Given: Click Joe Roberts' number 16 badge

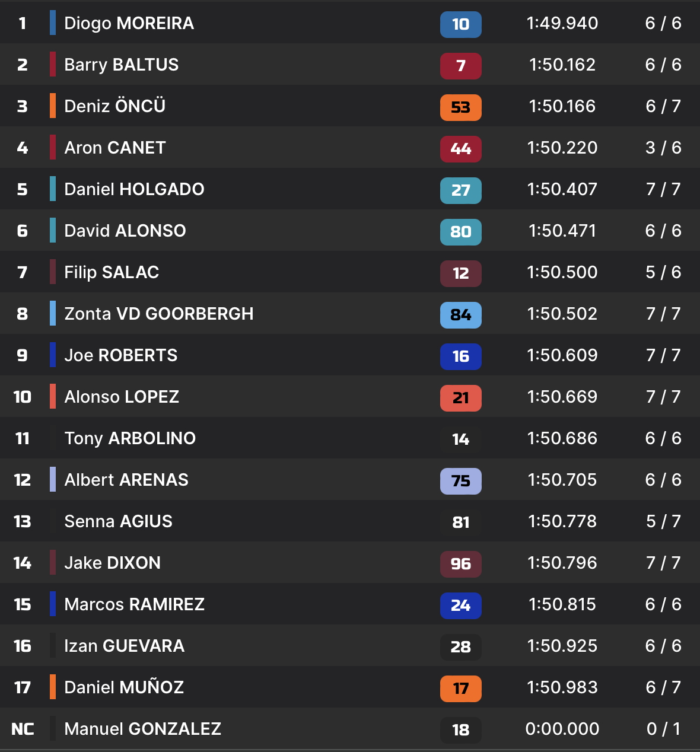Looking at the screenshot, I should 460,356.
